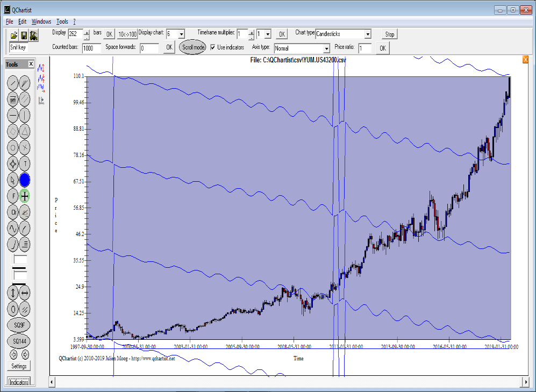Viewport: 536px width, 392px height.
Task: Select the sine wave tool
Action: pos(13,228)
